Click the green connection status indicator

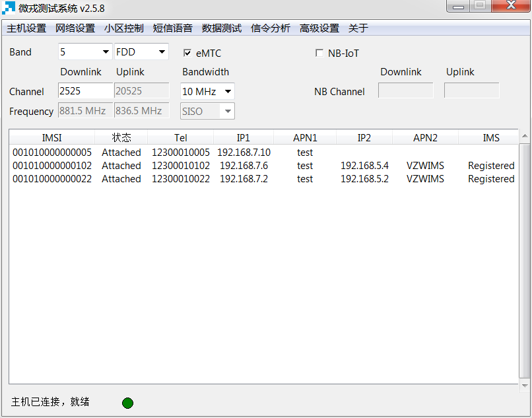127,403
